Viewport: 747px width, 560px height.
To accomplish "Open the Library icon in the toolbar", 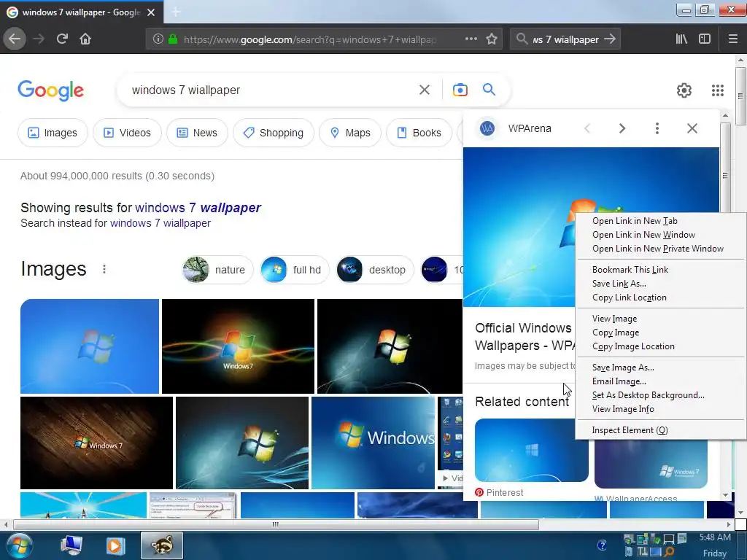I will click(681, 39).
